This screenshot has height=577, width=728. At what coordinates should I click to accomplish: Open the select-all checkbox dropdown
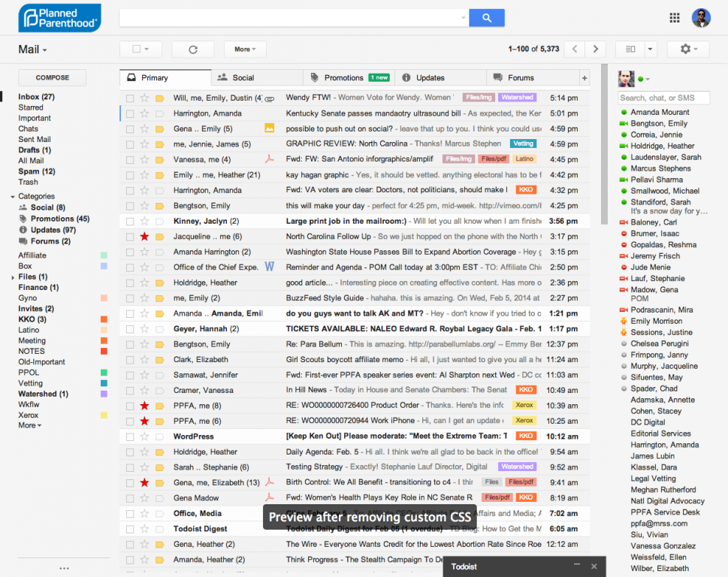tap(147, 49)
